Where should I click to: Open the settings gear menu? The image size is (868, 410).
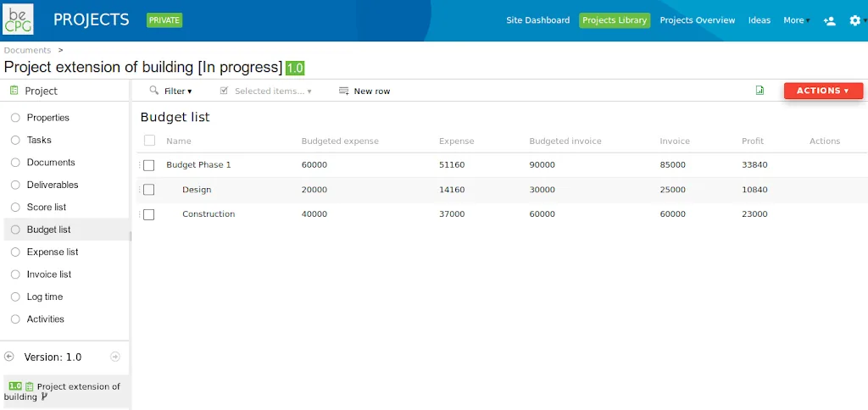click(x=855, y=20)
